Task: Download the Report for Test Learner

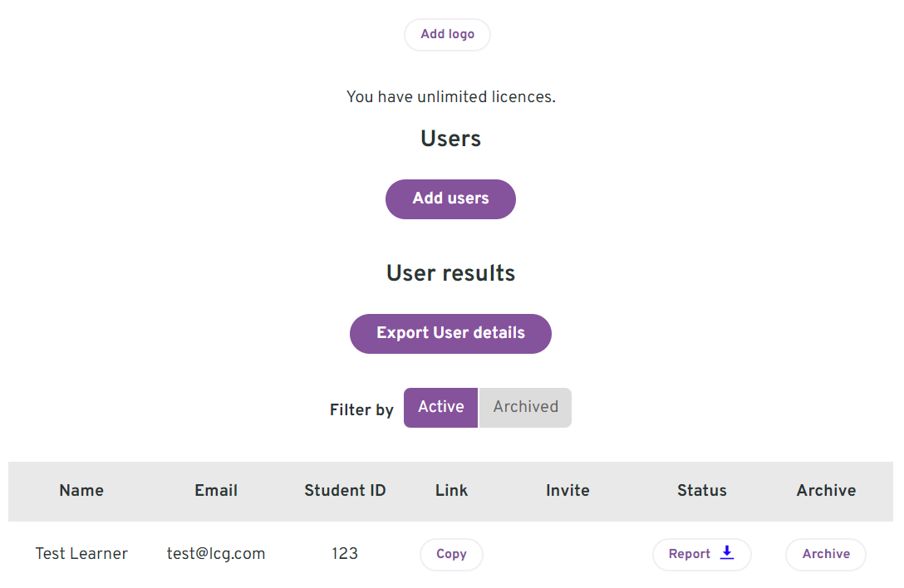Action: pos(701,554)
